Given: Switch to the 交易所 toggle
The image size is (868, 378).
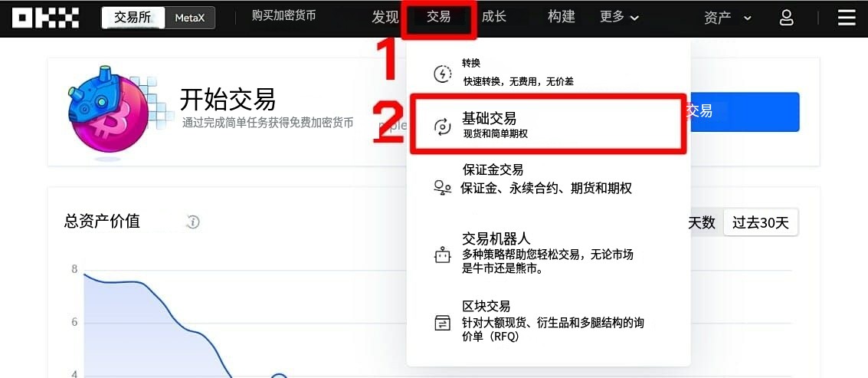Looking at the screenshot, I should [133, 18].
